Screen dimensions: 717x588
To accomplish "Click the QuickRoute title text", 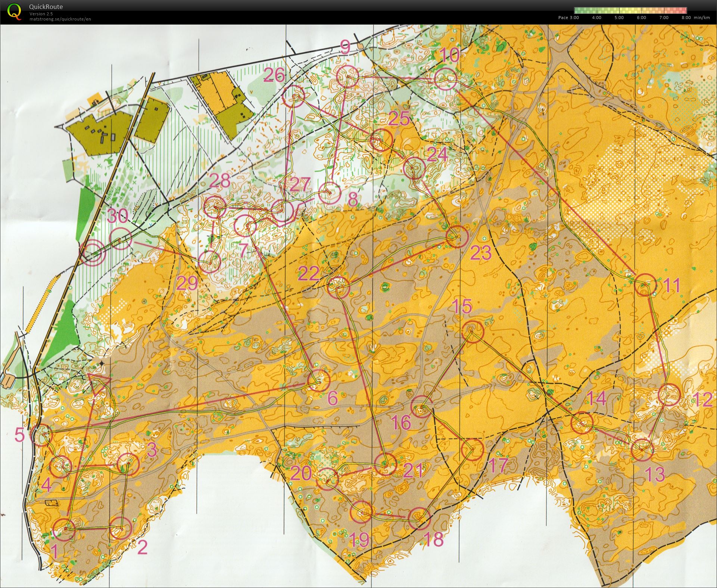I will coord(46,7).
